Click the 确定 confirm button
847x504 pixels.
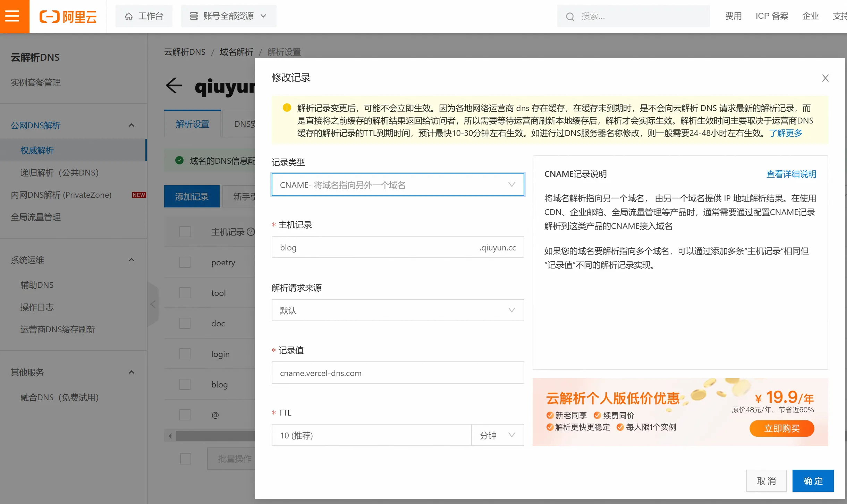click(x=813, y=481)
